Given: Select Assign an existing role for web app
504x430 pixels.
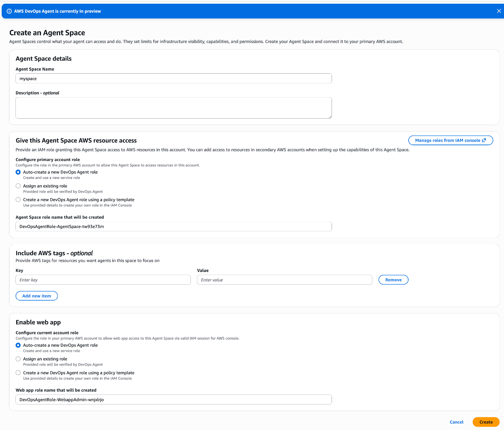Looking at the screenshot, I should coord(18,359).
